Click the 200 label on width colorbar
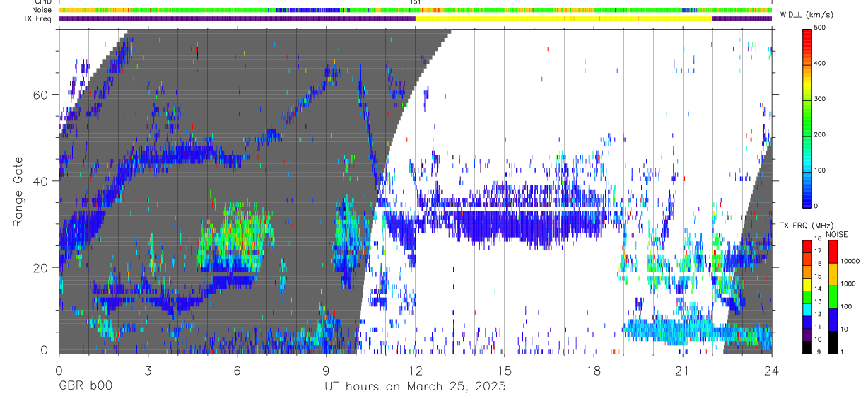Image resolution: width=868 pixels, height=401 pixels. coord(821,134)
